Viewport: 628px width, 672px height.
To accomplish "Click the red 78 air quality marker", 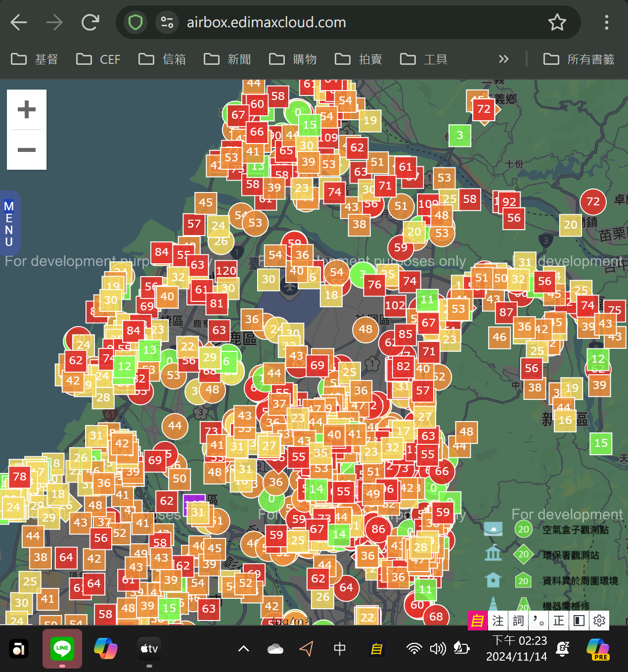I will pos(20,477).
